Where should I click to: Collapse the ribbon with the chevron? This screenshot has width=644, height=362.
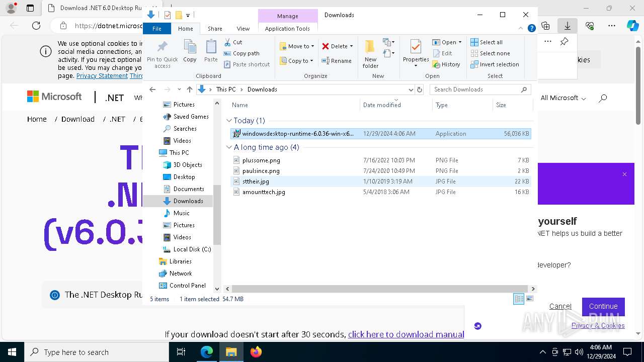point(521,28)
